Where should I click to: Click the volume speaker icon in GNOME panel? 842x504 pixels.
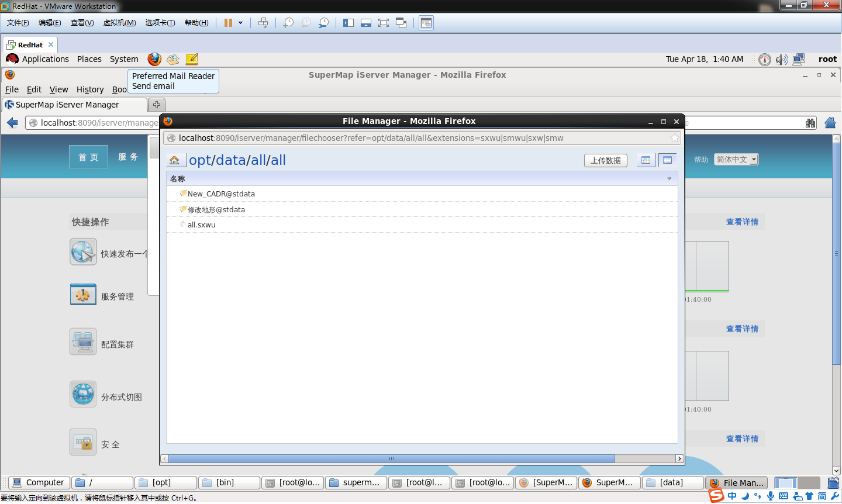[782, 60]
